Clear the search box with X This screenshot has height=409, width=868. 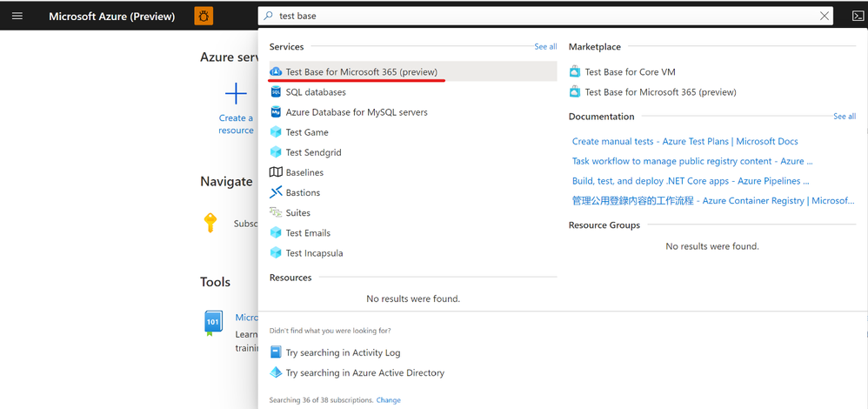tap(825, 16)
